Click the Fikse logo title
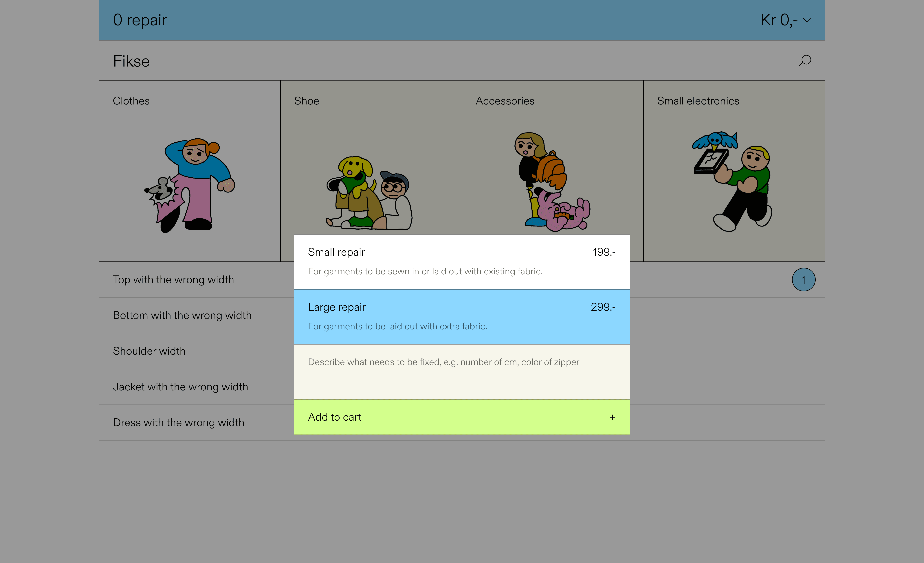 coord(131,61)
